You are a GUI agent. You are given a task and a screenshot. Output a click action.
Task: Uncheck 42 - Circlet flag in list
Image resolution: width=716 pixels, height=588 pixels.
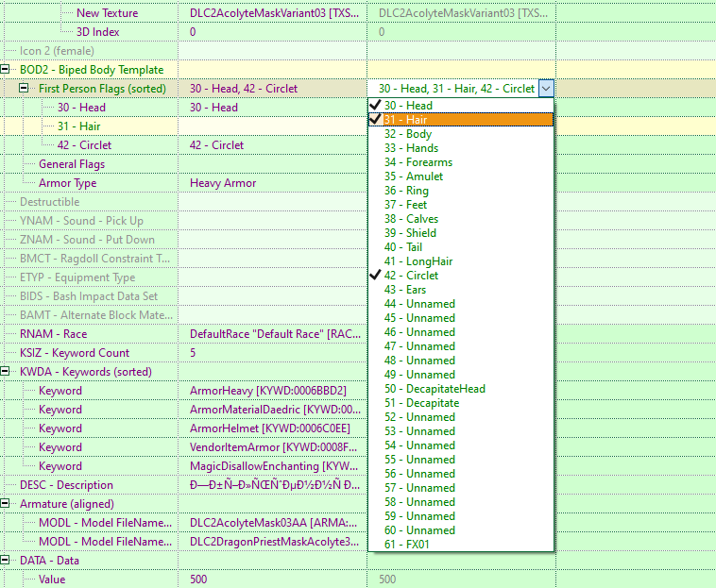tap(461, 275)
